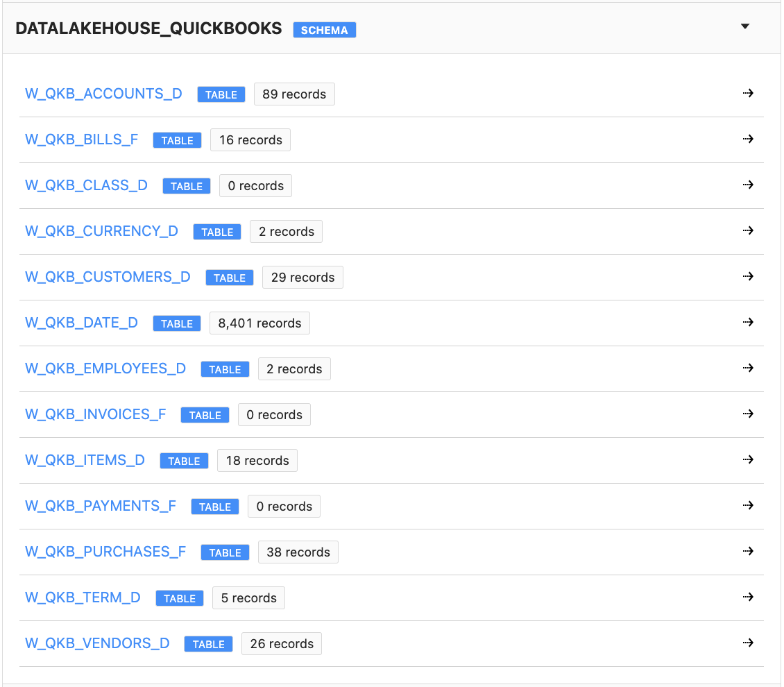Click arrow icon for W_QKB_DATE_D row
The width and height of the screenshot is (784, 687).
747,323
